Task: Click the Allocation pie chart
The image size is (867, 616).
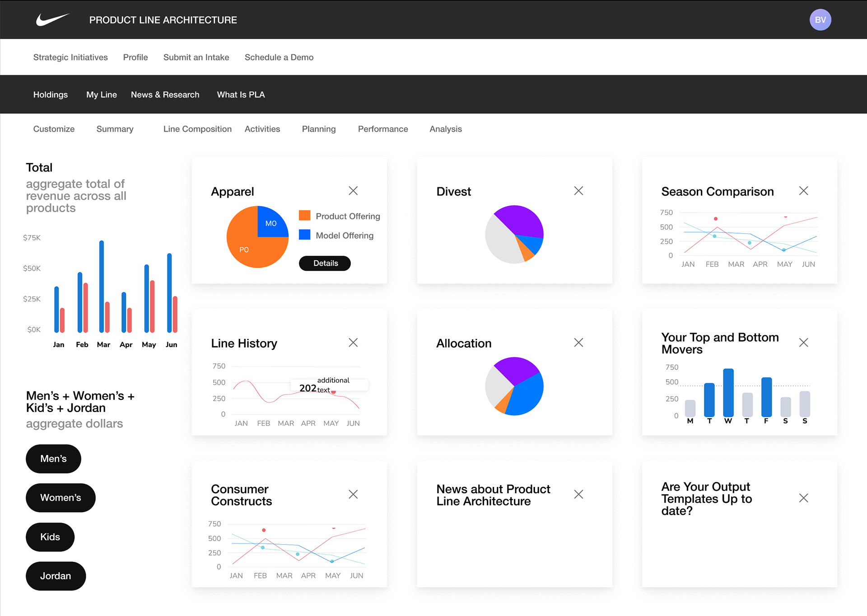Action: tap(514, 386)
